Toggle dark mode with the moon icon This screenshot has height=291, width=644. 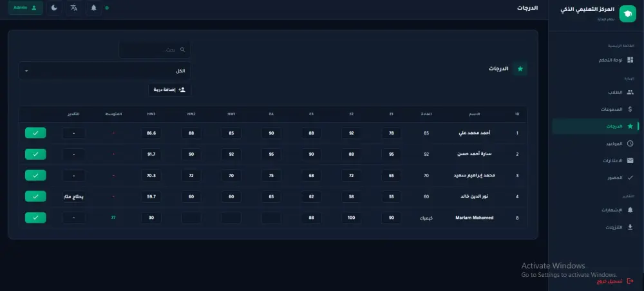point(54,8)
